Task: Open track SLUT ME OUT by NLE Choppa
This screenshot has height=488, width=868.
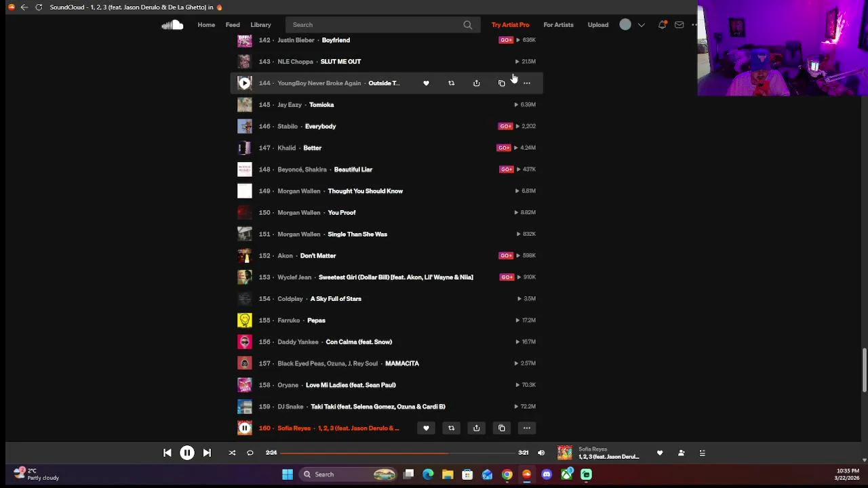Action: point(340,62)
